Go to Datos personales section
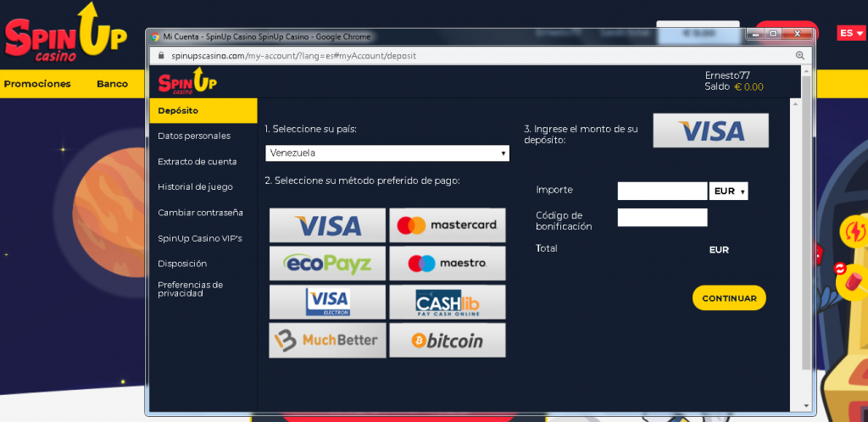868x422 pixels. (x=194, y=136)
